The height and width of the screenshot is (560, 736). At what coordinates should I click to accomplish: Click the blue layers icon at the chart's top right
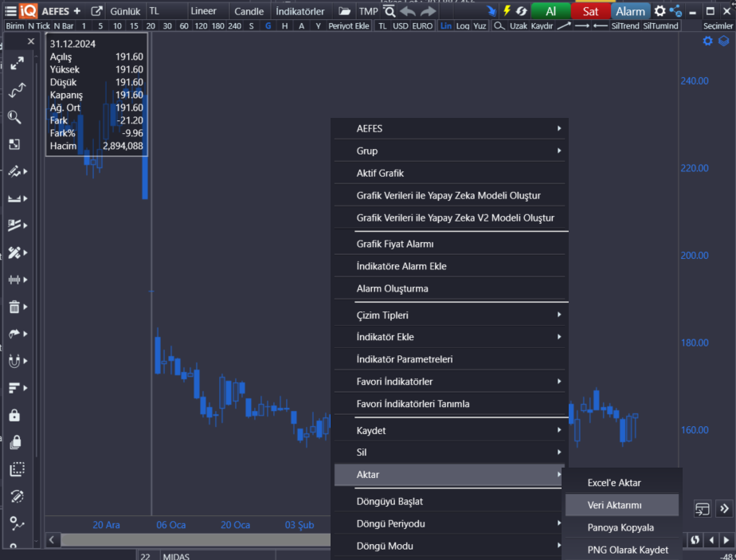click(724, 41)
